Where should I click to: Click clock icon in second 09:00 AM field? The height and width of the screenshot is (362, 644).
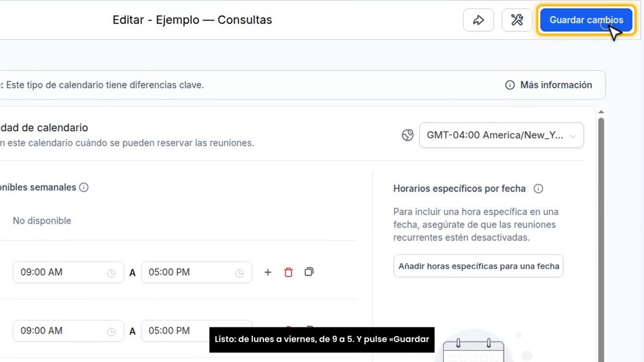111,332
